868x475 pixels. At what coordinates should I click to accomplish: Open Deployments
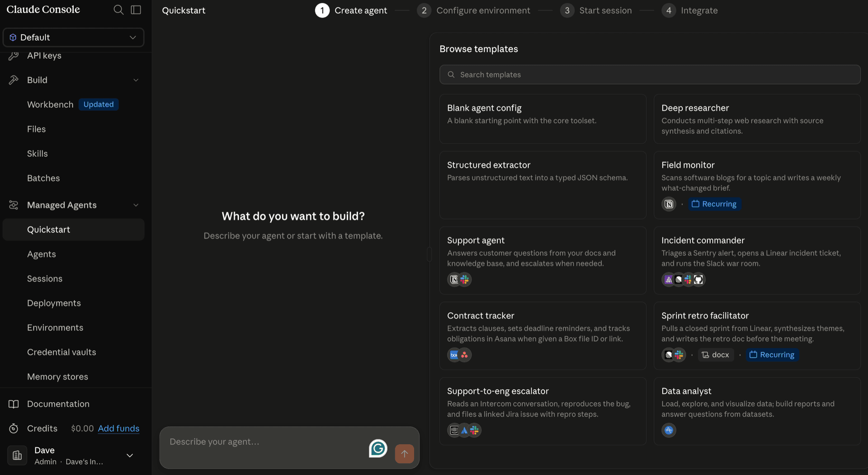(54, 303)
